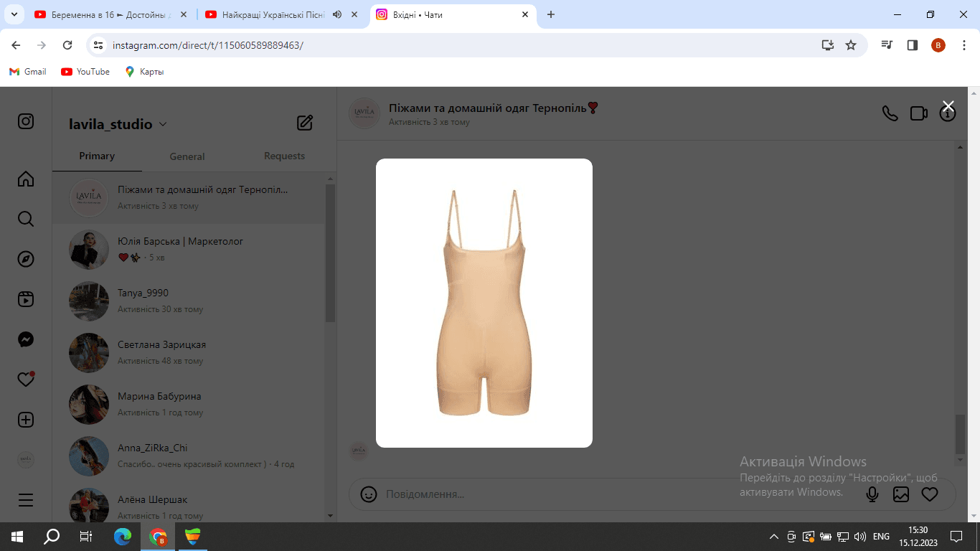The height and width of the screenshot is (551, 980).
Task: Click the Повідомлення message input field
Action: 617,494
